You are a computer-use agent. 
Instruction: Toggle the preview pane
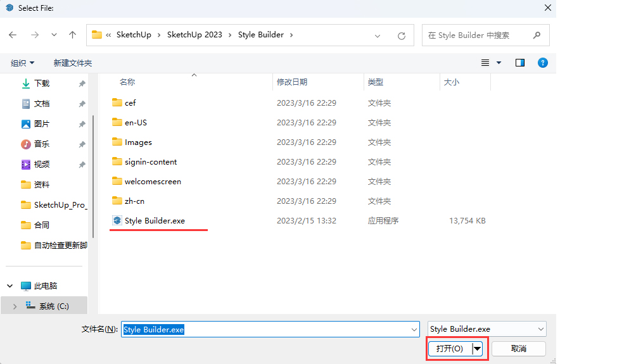click(x=520, y=63)
